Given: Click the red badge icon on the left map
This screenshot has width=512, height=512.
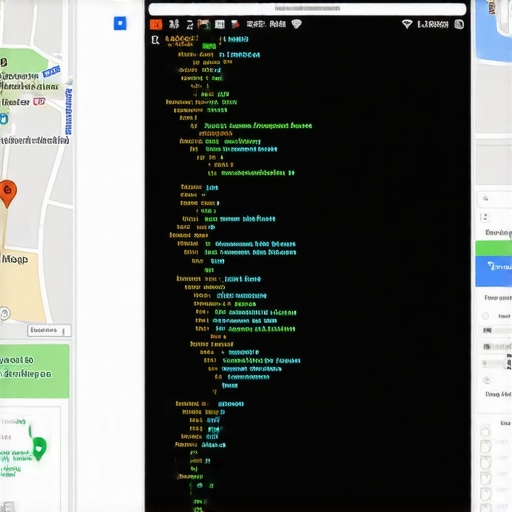Looking at the screenshot, I should [39, 101].
